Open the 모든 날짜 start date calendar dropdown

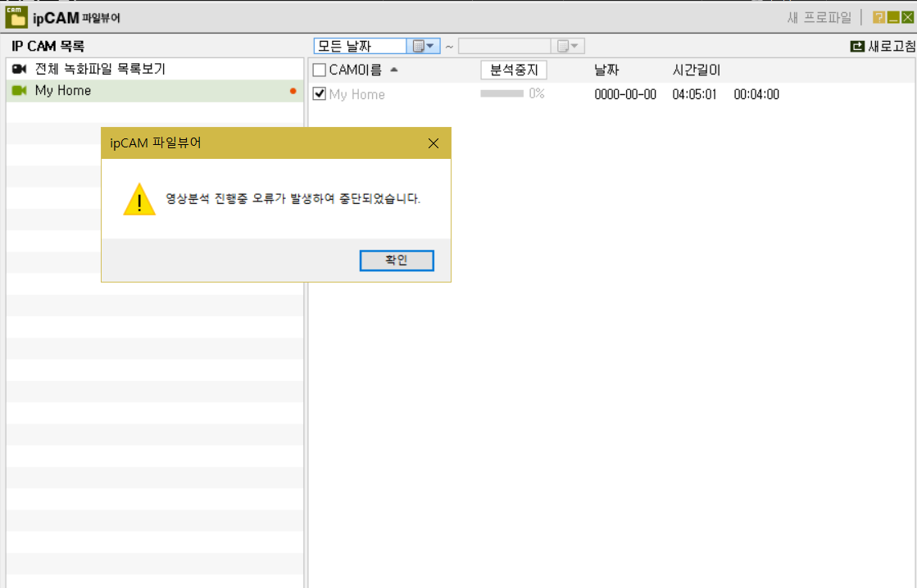(x=424, y=46)
